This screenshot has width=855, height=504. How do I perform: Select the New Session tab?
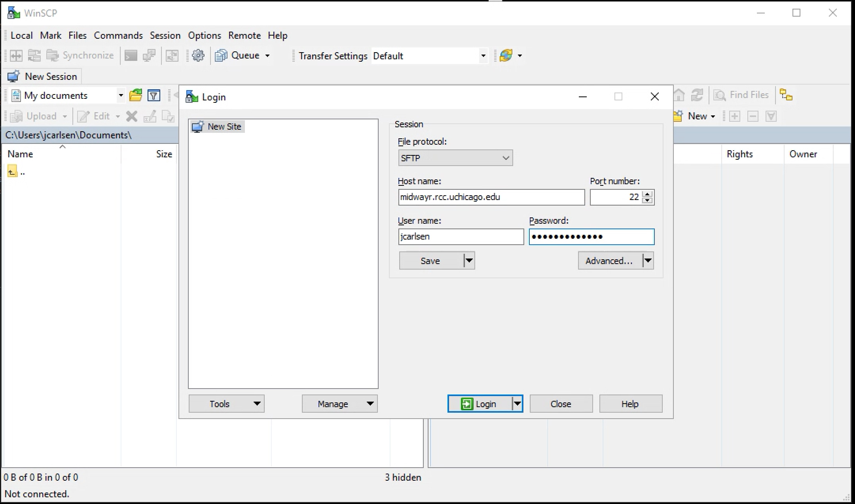coord(42,76)
